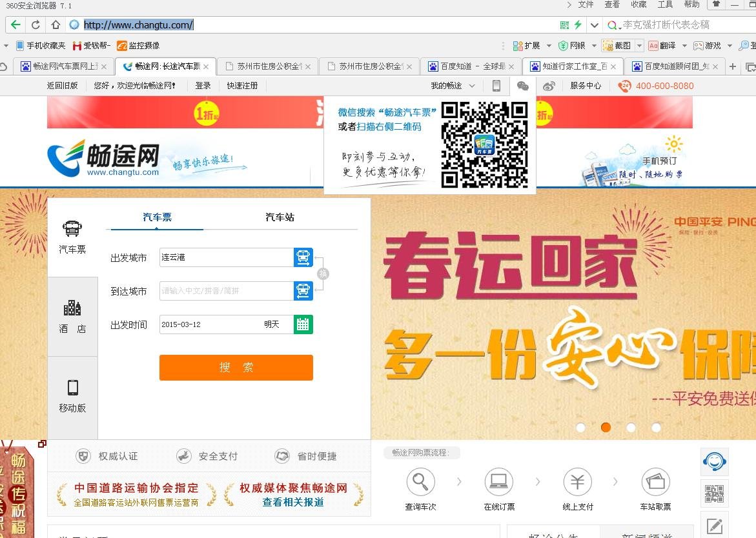Click the orange 搜索 search button

(x=236, y=368)
